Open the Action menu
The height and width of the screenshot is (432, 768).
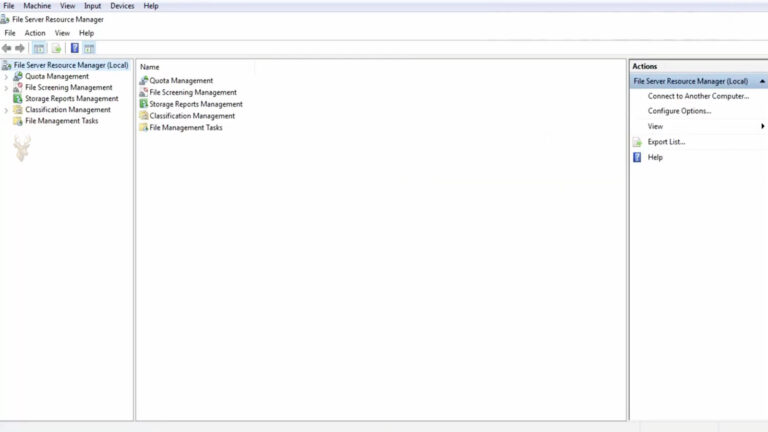click(x=35, y=33)
